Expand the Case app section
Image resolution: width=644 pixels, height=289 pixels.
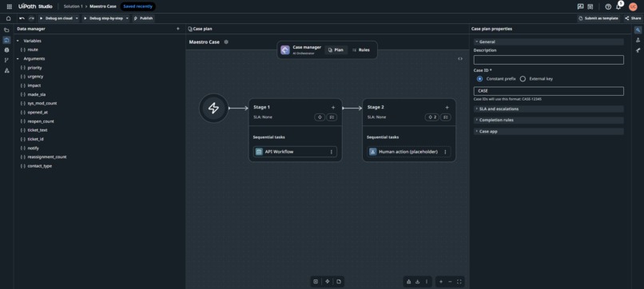pos(549,132)
